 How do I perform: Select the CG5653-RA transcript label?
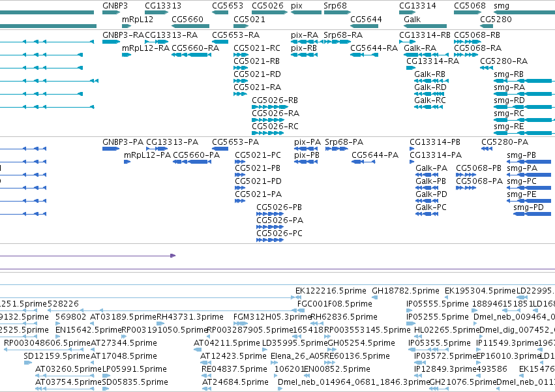point(235,35)
